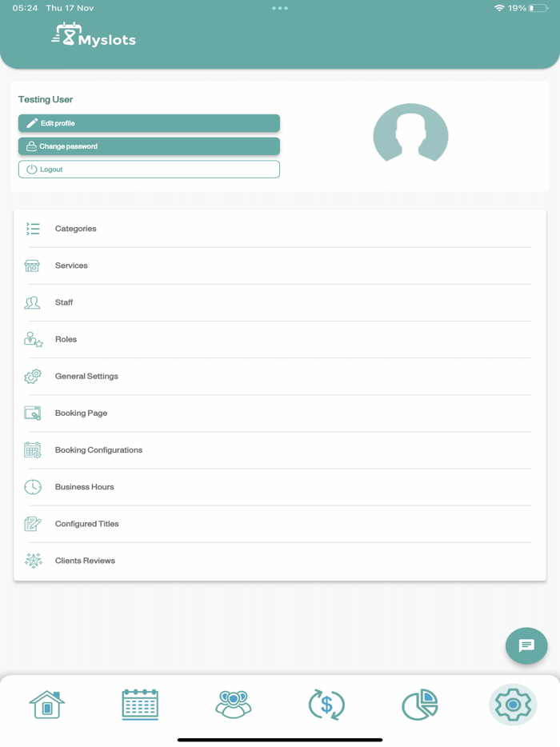Viewport: 560px width, 747px height.
Task: Click the Logout button
Action: click(x=149, y=169)
